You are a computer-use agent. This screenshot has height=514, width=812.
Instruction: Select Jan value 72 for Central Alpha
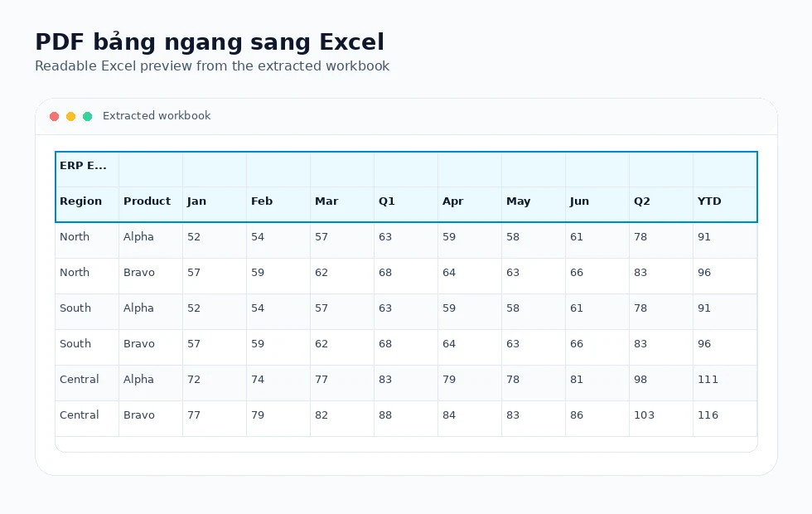(x=194, y=380)
